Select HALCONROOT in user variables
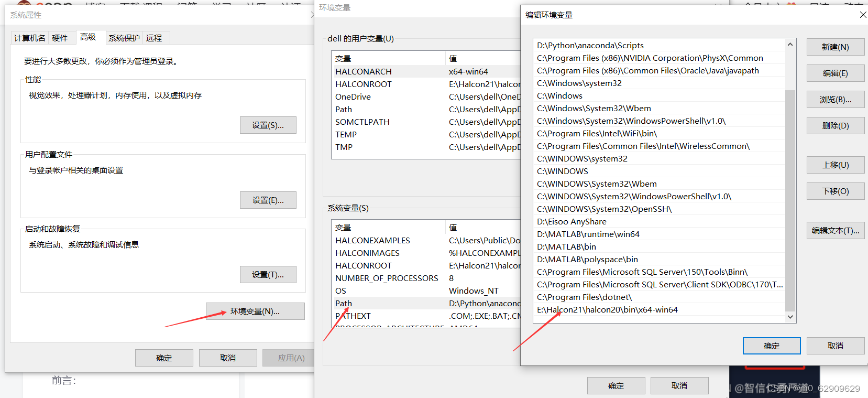This screenshot has height=398, width=868. 426,84
